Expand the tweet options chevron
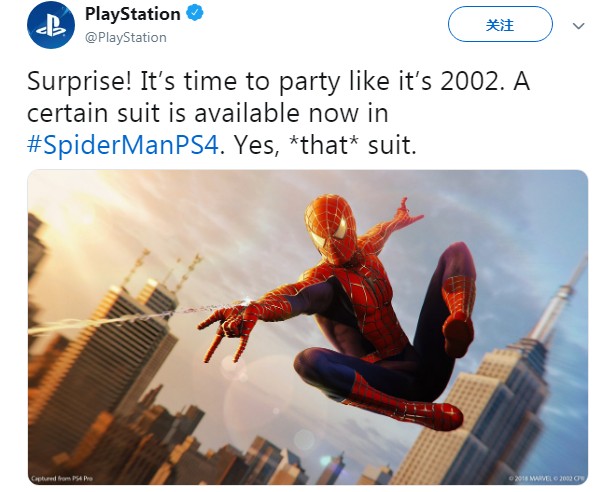 pyautogui.click(x=578, y=26)
